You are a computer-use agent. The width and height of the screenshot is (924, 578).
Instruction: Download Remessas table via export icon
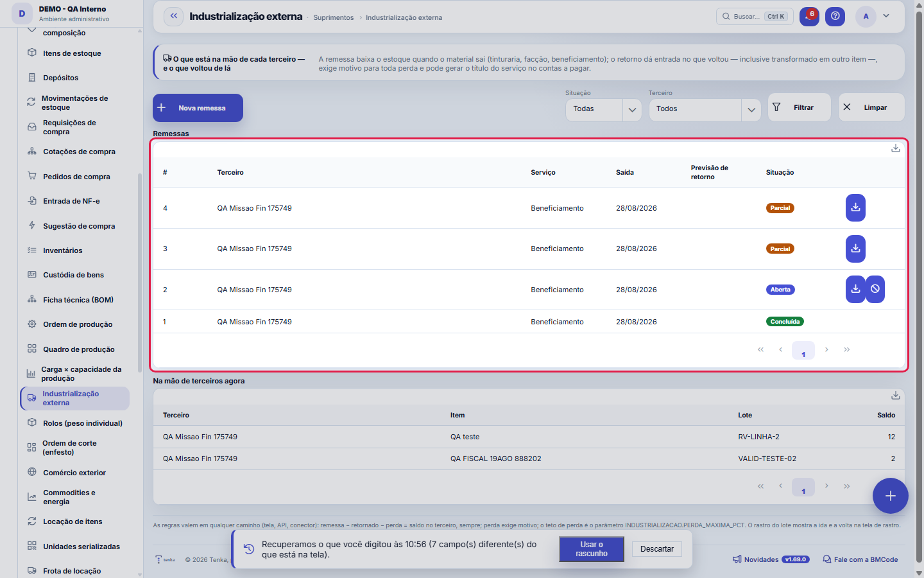(896, 148)
